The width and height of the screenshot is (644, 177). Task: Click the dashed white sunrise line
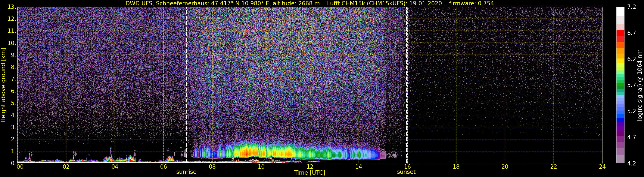tap(187, 85)
